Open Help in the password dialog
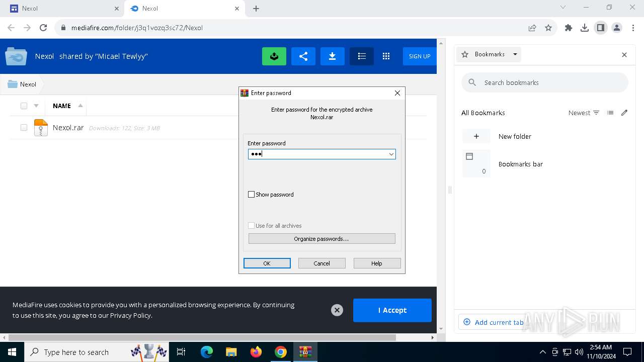Image resolution: width=644 pixels, height=362 pixels. pyautogui.click(x=377, y=263)
